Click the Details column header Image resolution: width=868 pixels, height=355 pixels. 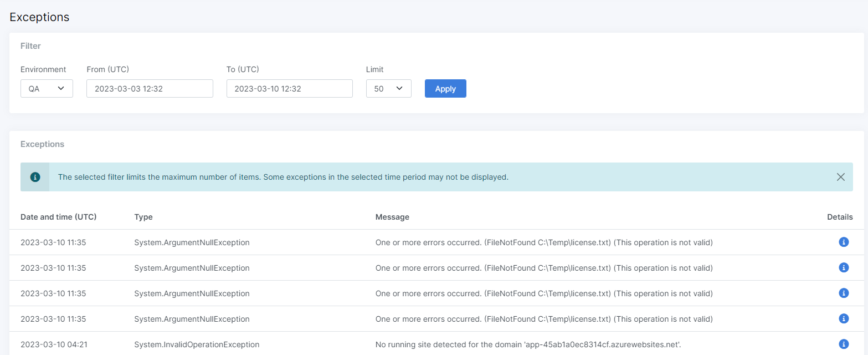pos(840,217)
